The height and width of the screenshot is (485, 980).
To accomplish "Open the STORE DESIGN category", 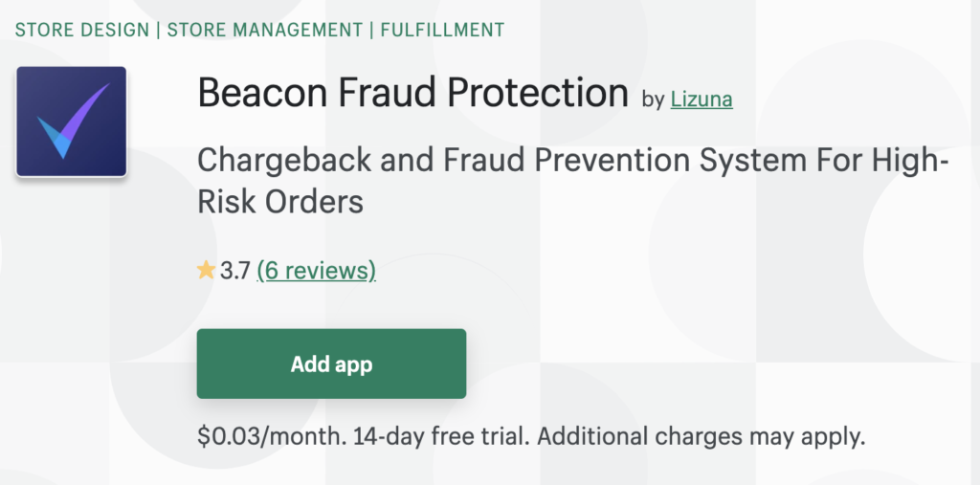I will pyautogui.click(x=82, y=30).
